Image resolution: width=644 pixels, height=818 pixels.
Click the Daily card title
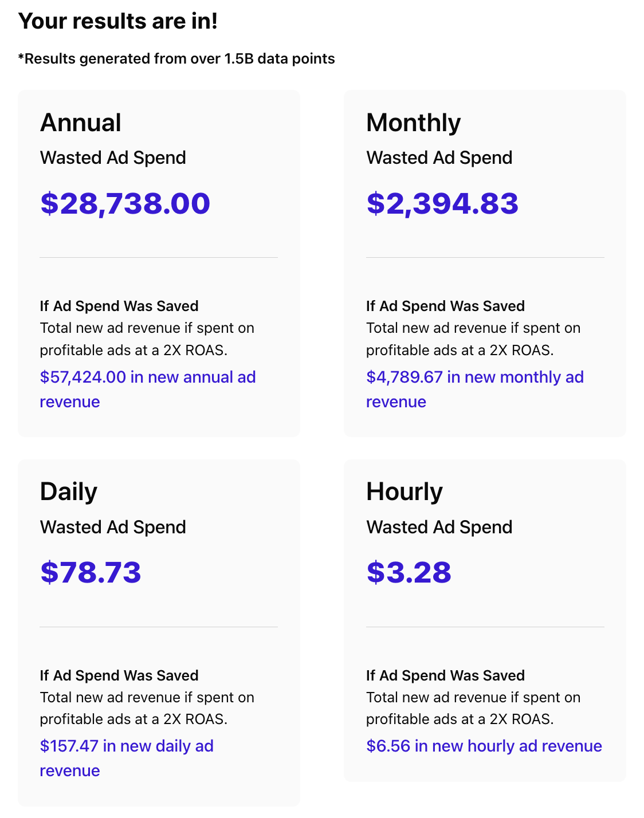69,492
